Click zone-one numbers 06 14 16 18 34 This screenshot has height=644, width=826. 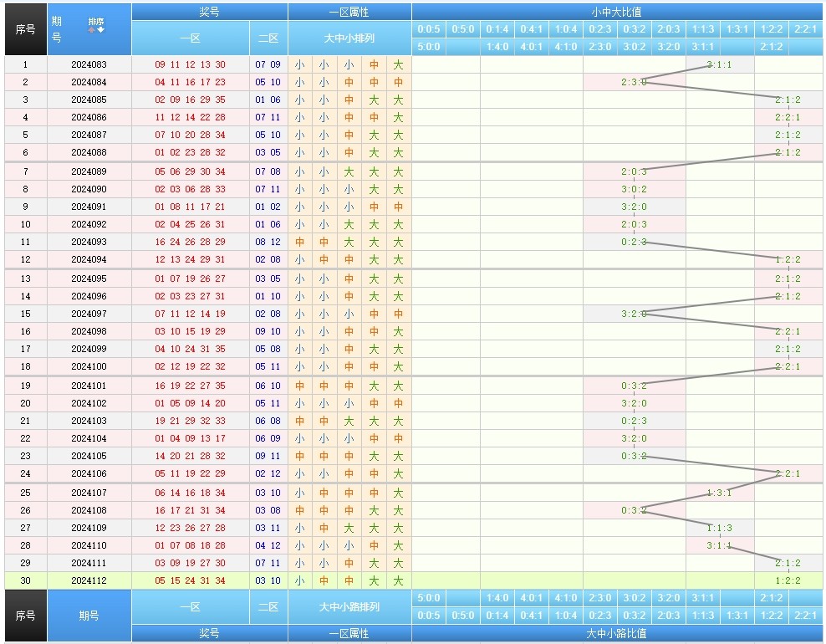(190, 493)
